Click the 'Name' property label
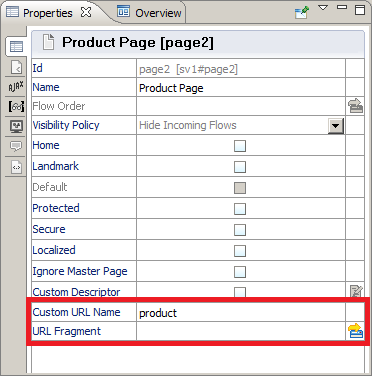This screenshot has height=376, width=372. tap(46, 87)
